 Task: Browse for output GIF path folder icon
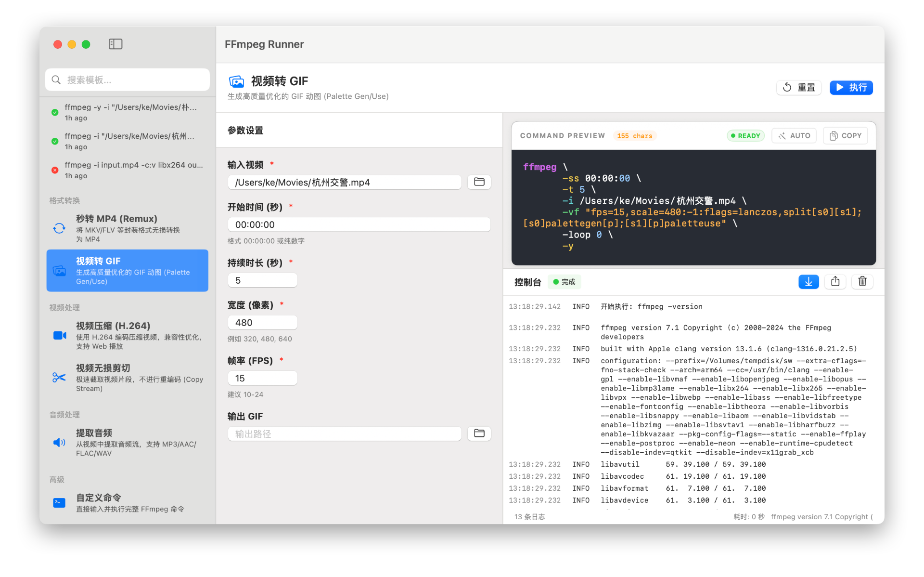pyautogui.click(x=479, y=433)
